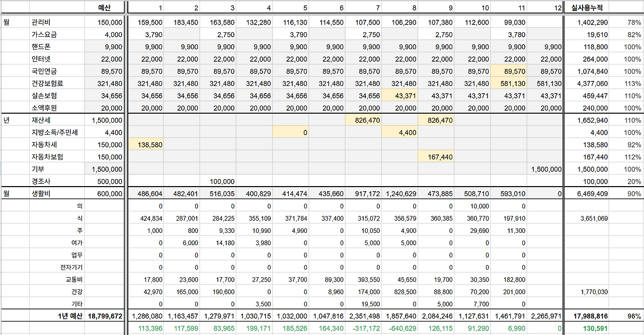Click the "식" subcategory label

80,218
